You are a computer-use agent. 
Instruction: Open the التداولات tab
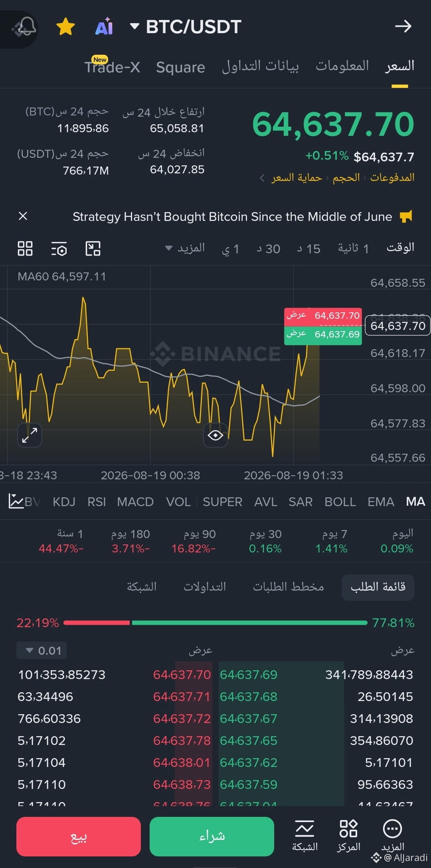[205, 587]
